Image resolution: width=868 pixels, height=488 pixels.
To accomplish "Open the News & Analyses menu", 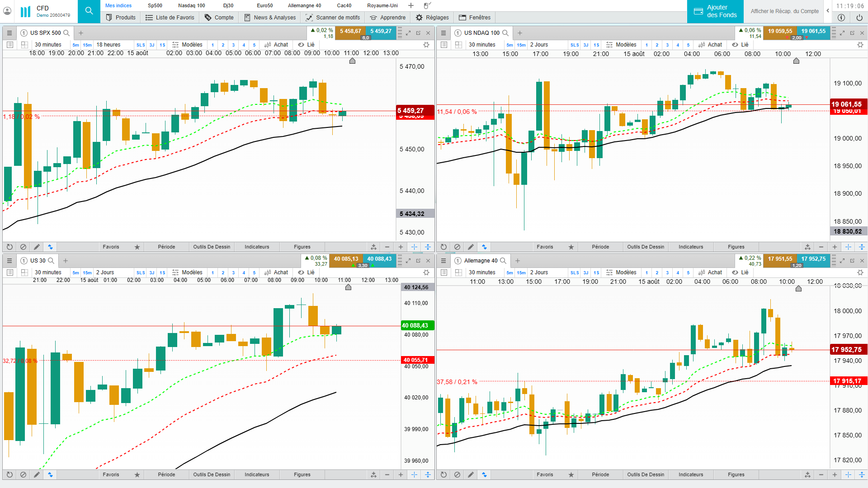I will coord(270,18).
